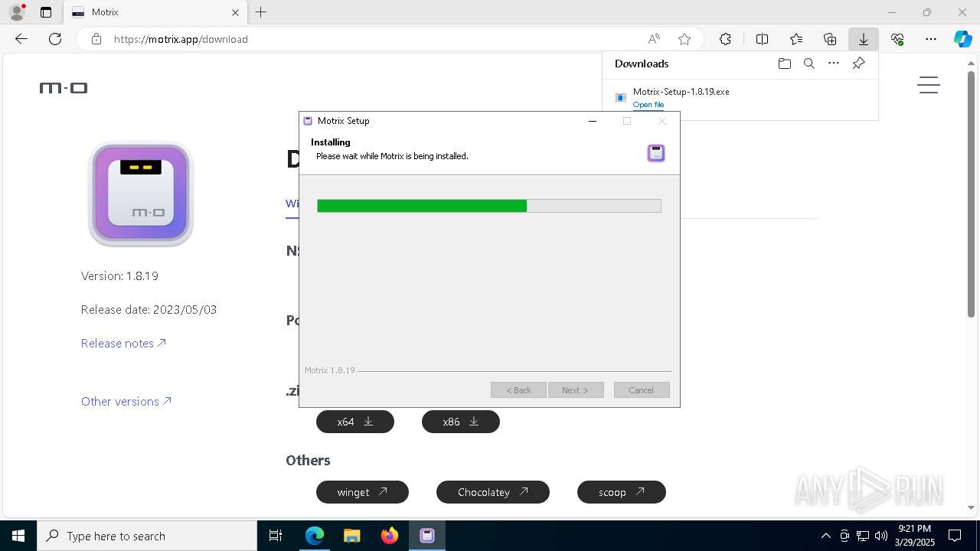Toggle Downloads toolbar button

click(864, 39)
